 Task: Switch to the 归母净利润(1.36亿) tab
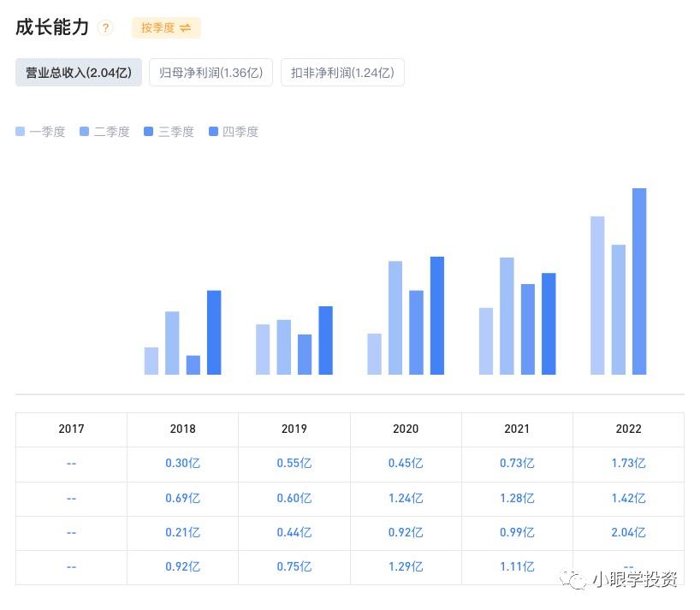(x=211, y=72)
